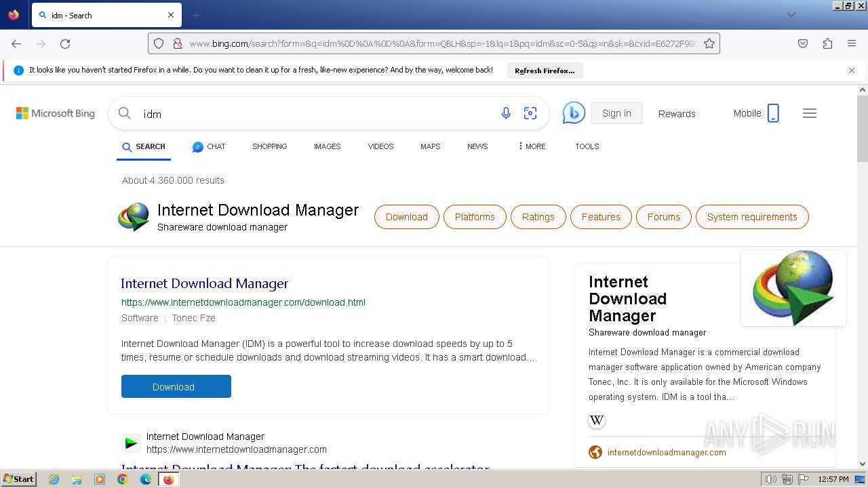Launch Chrome from the taskbar
This screenshot has height=488, width=868.
pos(123,479)
